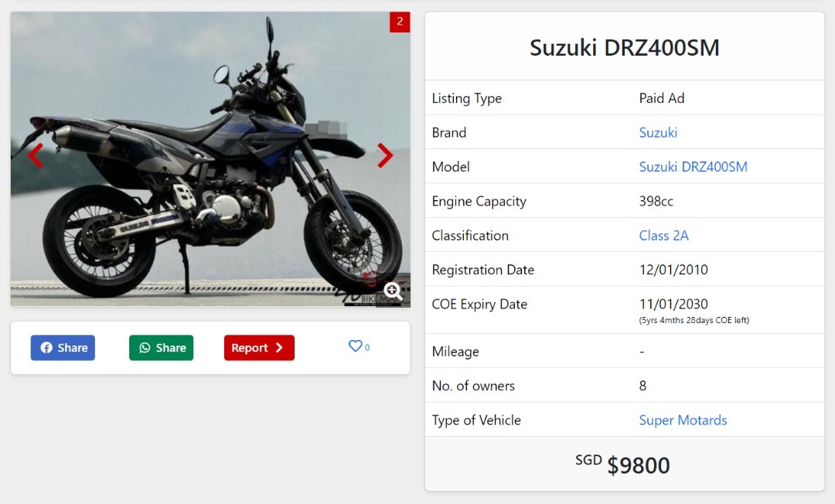
Task: Go to the previous motorcycle photo
Action: pyautogui.click(x=36, y=155)
